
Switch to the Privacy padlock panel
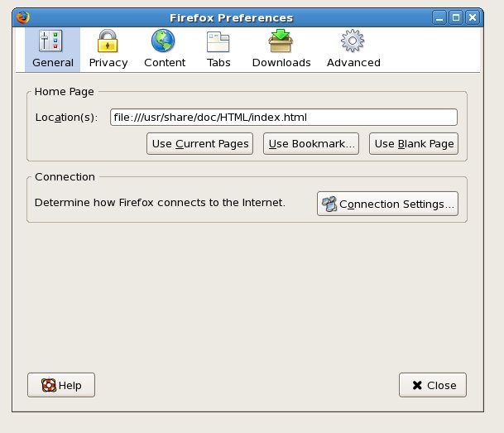point(108,50)
